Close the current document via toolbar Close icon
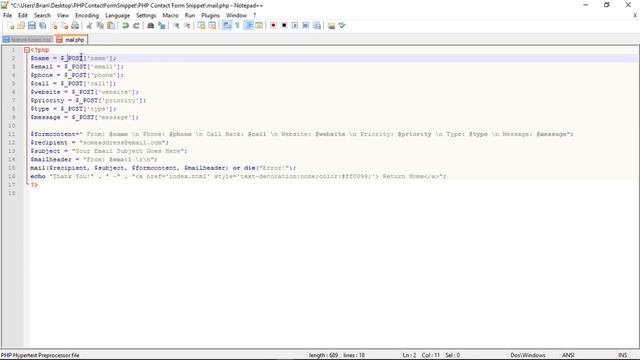640x360 pixels. [x=53, y=26]
